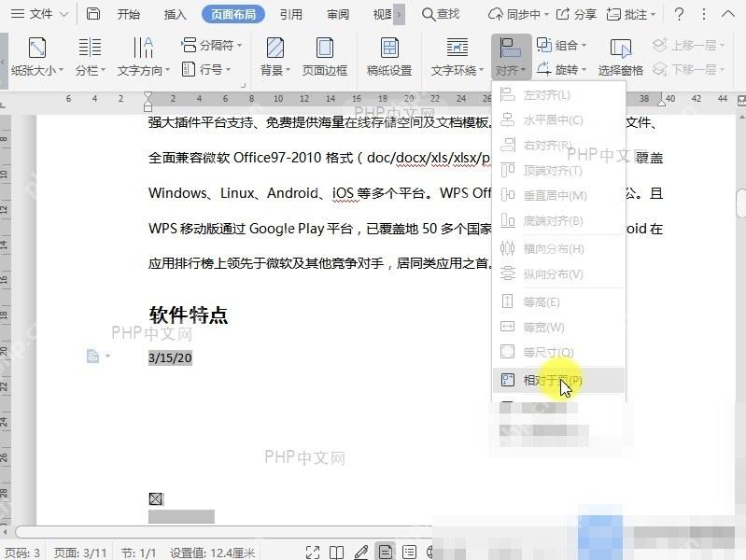Click the 页面: 3/11 status bar entry

click(80, 553)
